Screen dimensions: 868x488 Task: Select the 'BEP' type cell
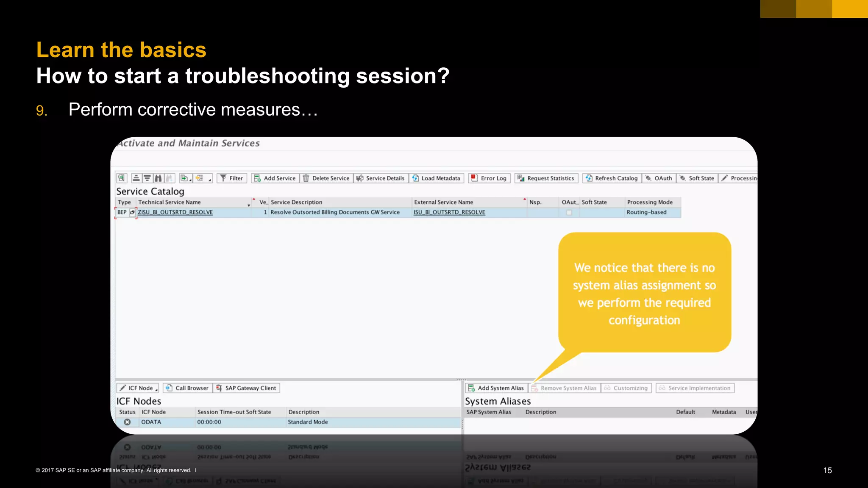point(122,212)
